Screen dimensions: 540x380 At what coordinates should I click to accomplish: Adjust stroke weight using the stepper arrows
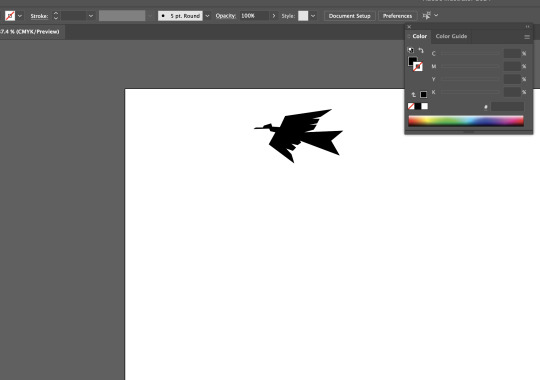(x=56, y=16)
